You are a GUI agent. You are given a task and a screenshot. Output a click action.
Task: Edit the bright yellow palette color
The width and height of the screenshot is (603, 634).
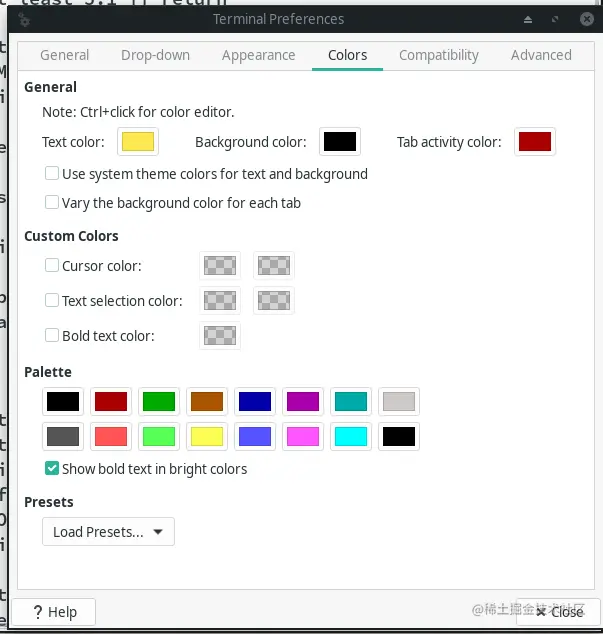(207, 437)
